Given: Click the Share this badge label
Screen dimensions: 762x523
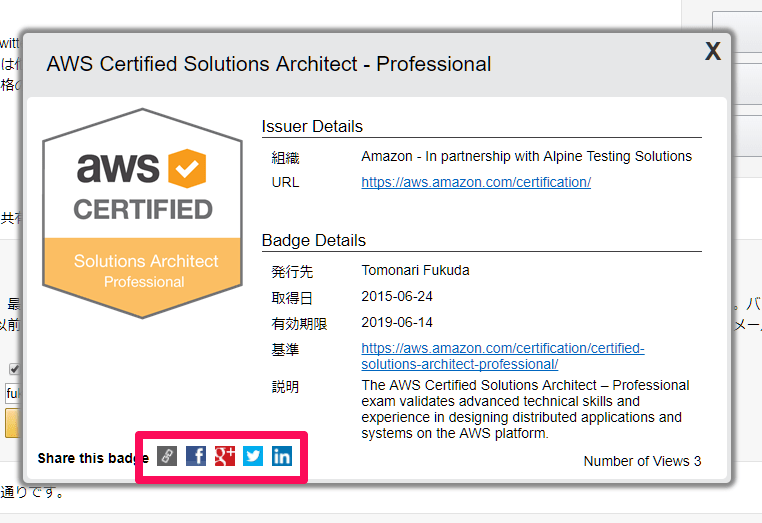Looking at the screenshot, I should click(93, 458).
